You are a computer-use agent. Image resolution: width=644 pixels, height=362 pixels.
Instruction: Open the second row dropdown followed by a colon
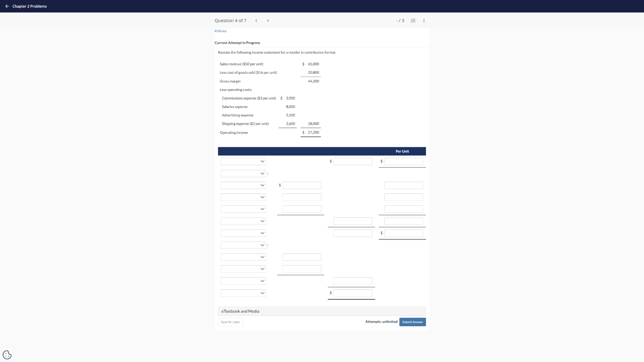click(x=244, y=174)
